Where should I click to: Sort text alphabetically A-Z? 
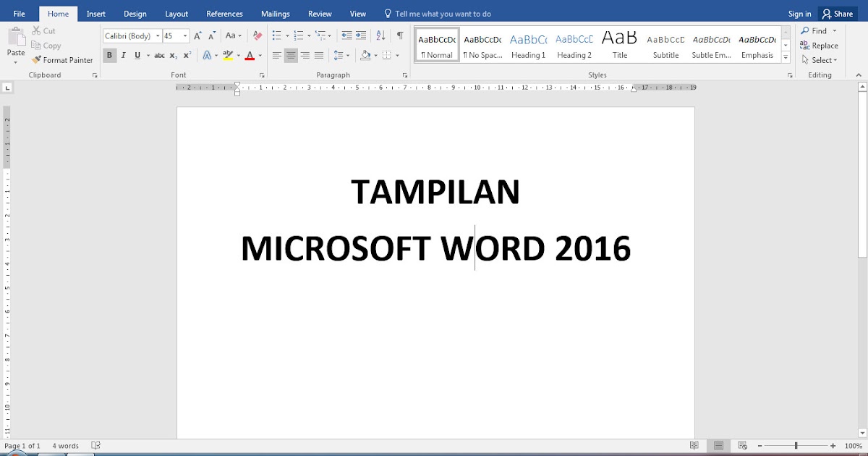pyautogui.click(x=381, y=35)
